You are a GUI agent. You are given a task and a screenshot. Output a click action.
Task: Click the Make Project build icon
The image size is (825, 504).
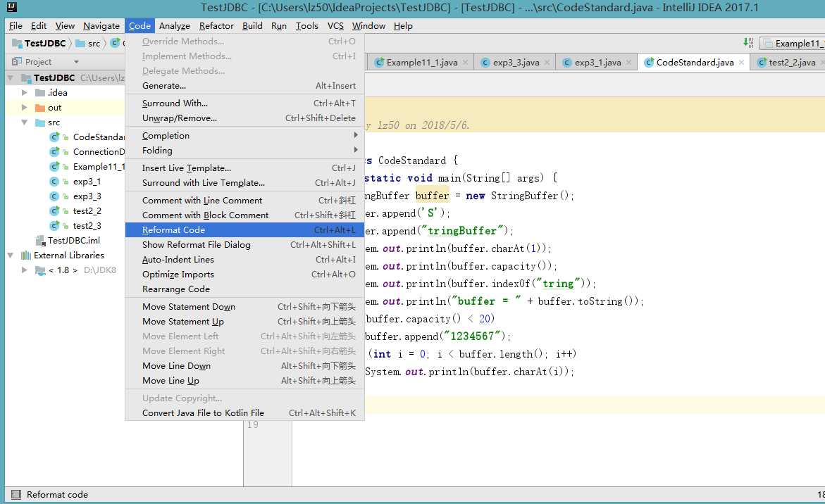(748, 42)
